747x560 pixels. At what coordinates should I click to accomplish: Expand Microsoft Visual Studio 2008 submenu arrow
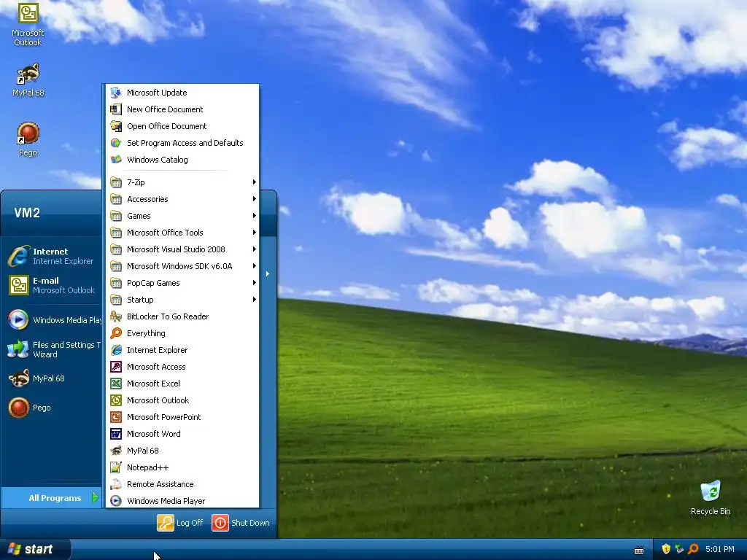255,249
